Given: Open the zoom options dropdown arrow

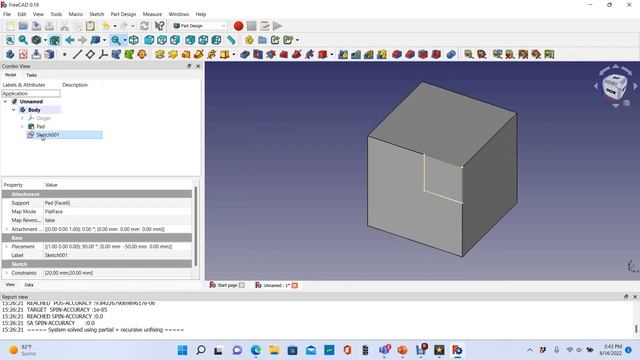Looking at the screenshot, I should [x=124, y=40].
